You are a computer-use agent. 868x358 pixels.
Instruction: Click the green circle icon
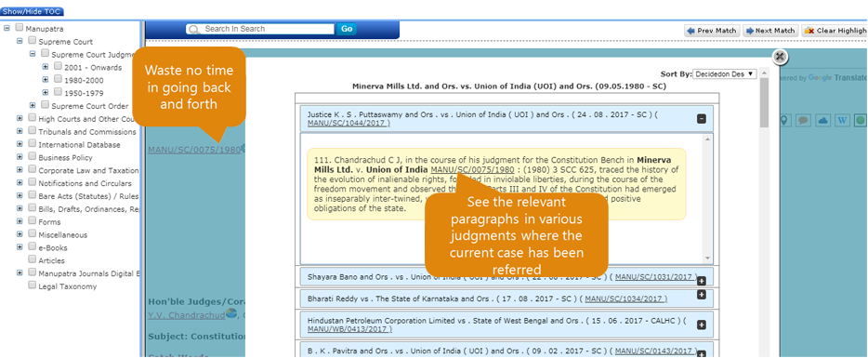(861, 120)
